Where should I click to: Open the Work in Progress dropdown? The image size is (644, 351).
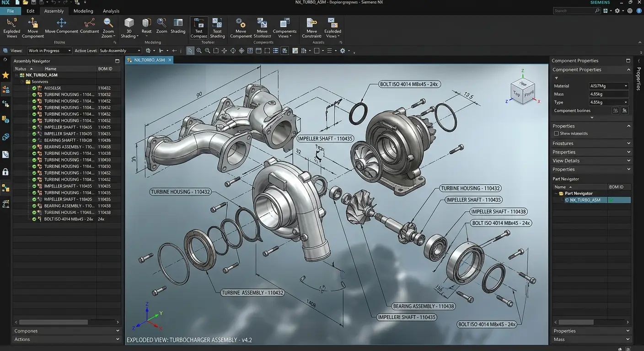coord(49,51)
